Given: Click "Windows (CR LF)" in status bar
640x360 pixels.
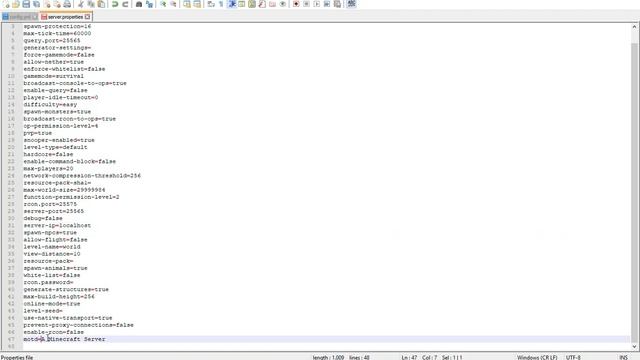Looking at the screenshot, I should pos(537,357).
